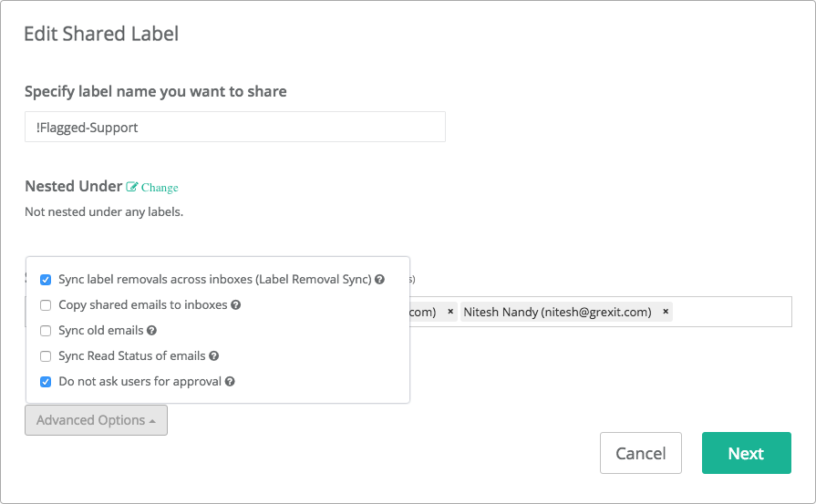Remove the user tag ending in com)
The image size is (816, 504).
[450, 311]
